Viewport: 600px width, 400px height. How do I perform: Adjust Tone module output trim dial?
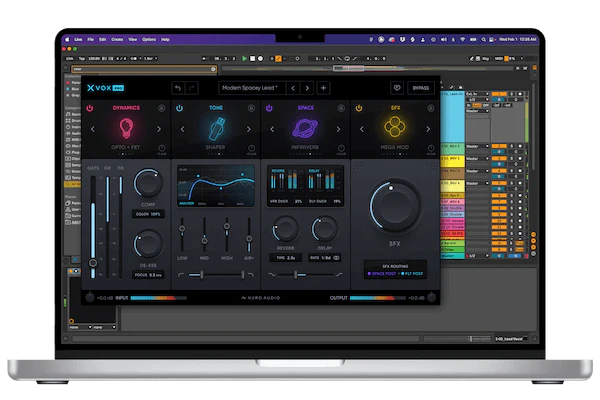click(251, 149)
